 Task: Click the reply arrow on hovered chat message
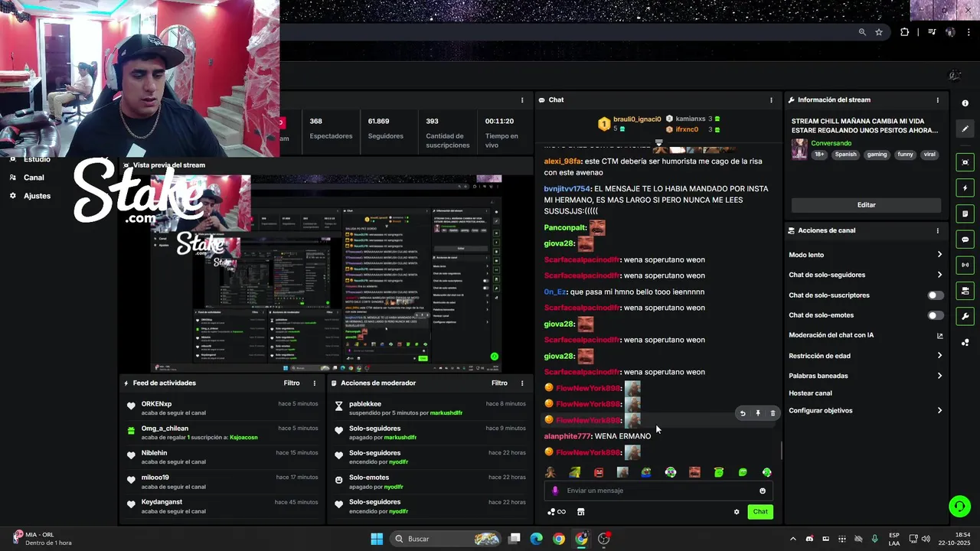pos(742,413)
